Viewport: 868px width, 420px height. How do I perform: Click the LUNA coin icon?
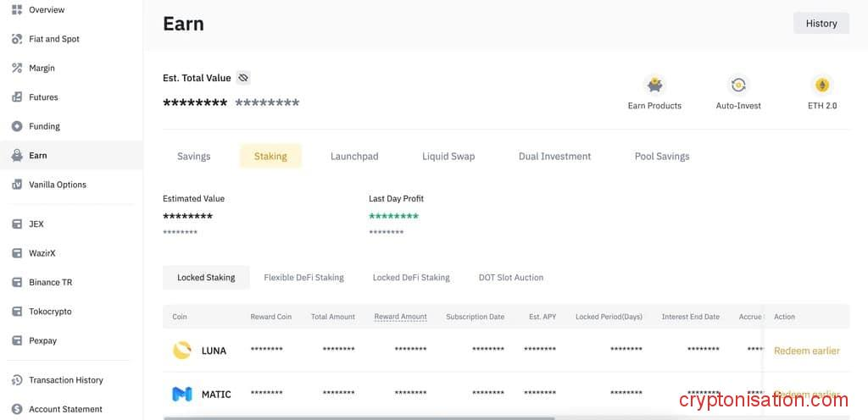coord(182,351)
